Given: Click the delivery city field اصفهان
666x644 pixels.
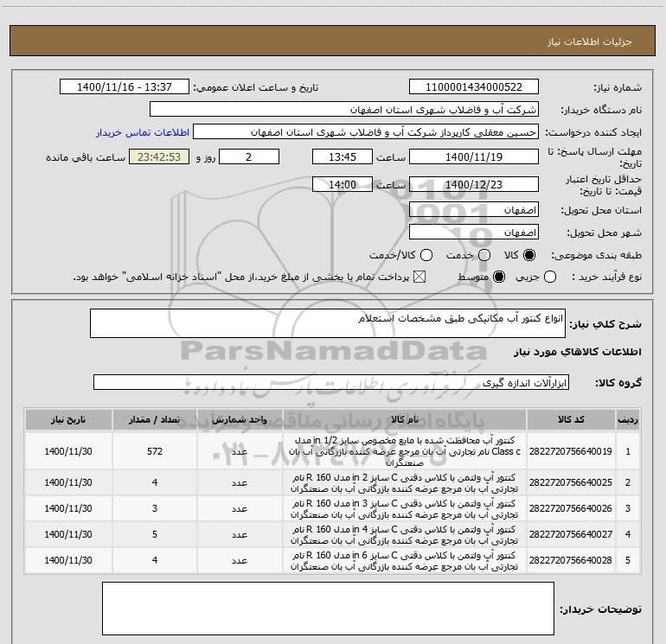Looking at the screenshot, I should 474,233.
